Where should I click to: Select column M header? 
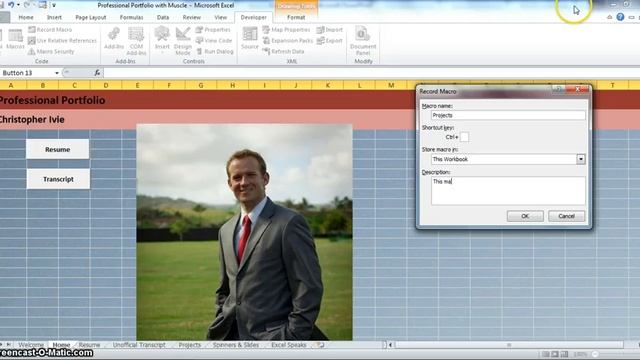(x=391, y=85)
